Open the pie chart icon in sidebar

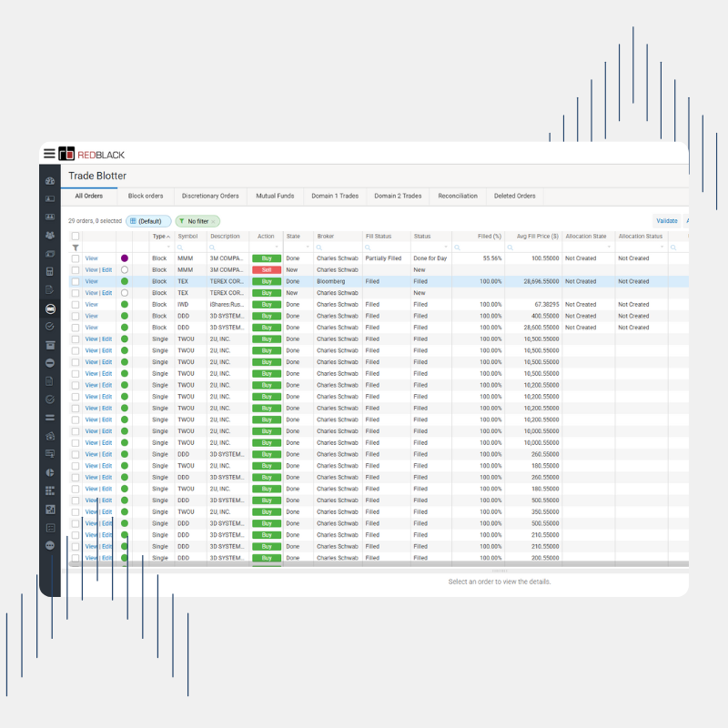(x=50, y=472)
